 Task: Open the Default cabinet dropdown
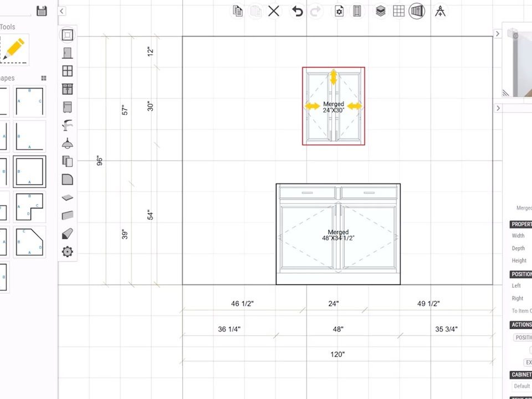click(522, 386)
